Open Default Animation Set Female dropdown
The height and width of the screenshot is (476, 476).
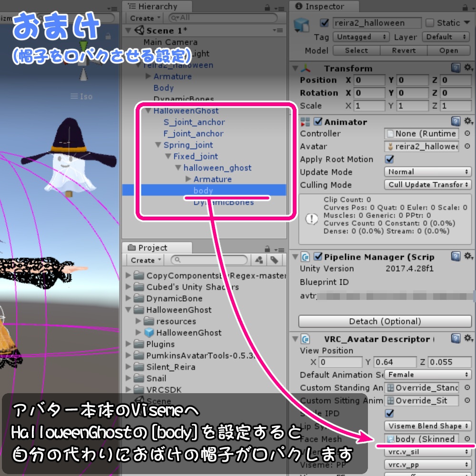[x=427, y=374]
